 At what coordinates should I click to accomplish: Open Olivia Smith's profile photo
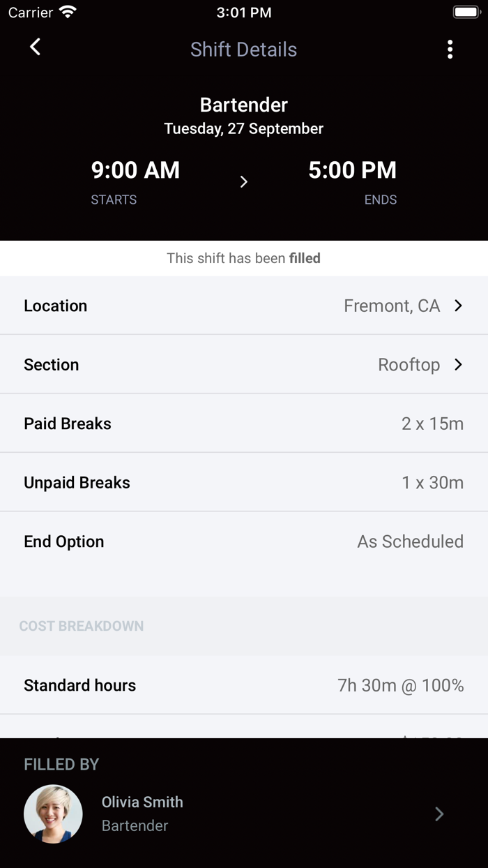53,814
